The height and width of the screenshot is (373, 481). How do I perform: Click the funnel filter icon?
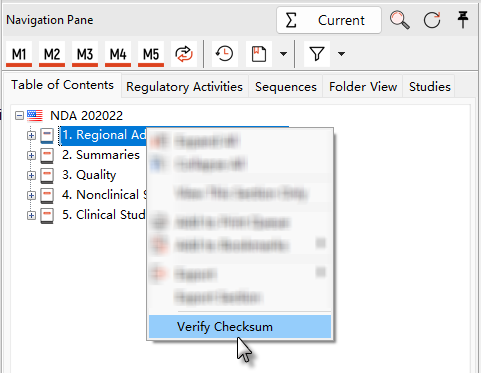point(317,54)
